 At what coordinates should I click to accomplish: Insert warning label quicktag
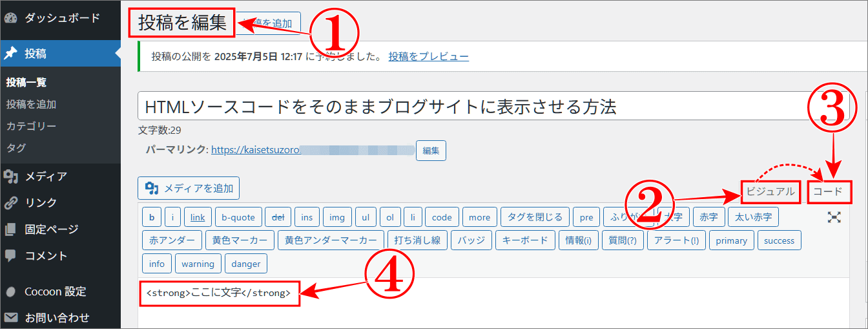tap(198, 264)
